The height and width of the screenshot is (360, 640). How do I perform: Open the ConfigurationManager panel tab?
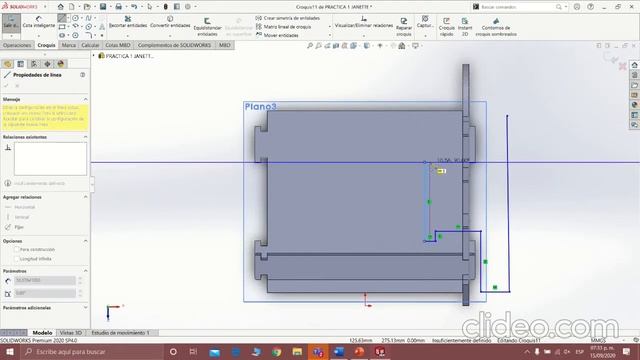point(34,64)
